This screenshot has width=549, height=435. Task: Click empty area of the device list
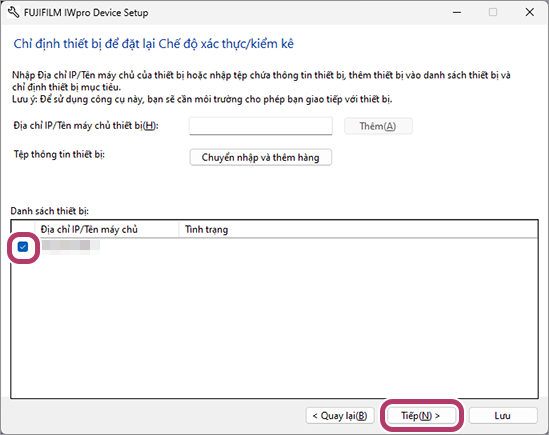point(274,326)
